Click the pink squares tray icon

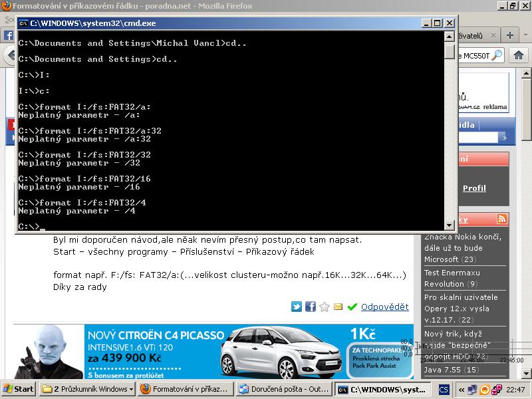coord(497,389)
